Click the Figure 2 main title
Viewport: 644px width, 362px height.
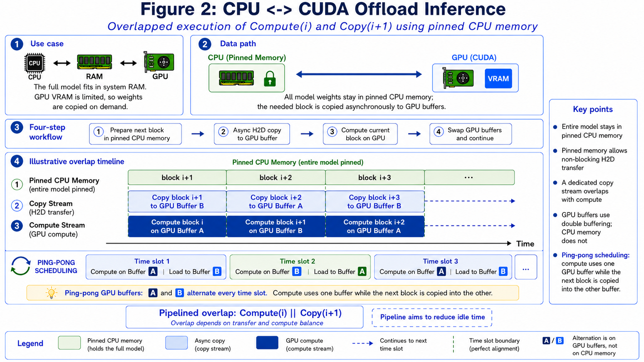coord(323,9)
